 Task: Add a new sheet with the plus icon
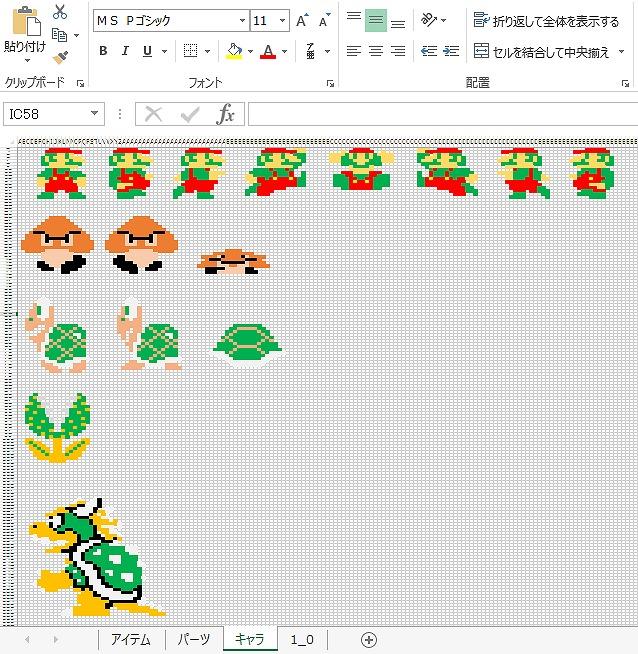(x=369, y=640)
